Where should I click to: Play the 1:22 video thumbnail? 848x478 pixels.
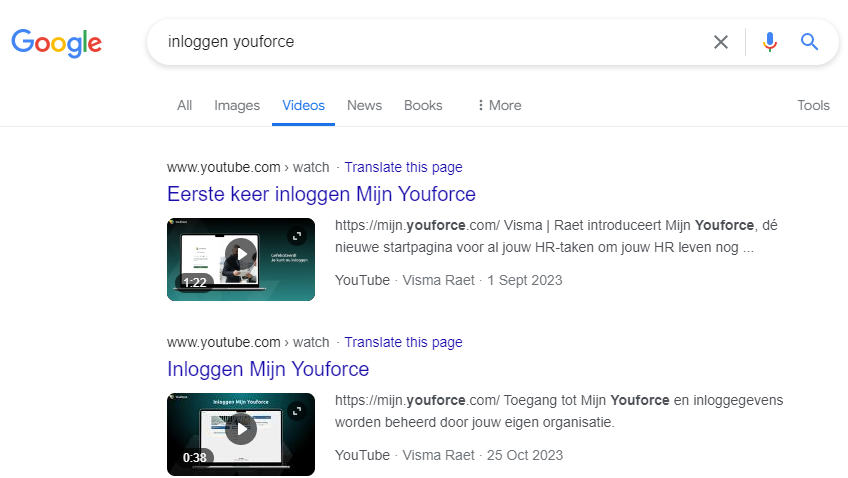[x=241, y=259]
